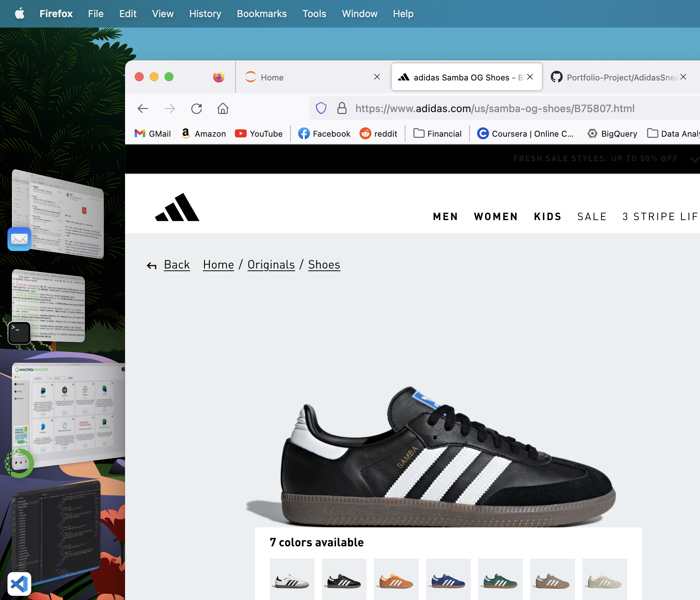Screen dimensions: 700x600
Task: Click the WOMEN navigation link
Action: (496, 217)
